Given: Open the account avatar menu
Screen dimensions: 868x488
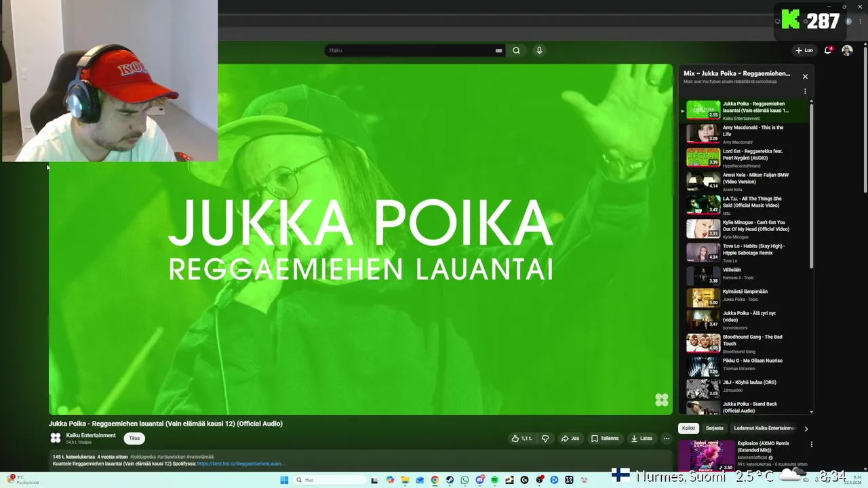Looking at the screenshot, I should (847, 50).
